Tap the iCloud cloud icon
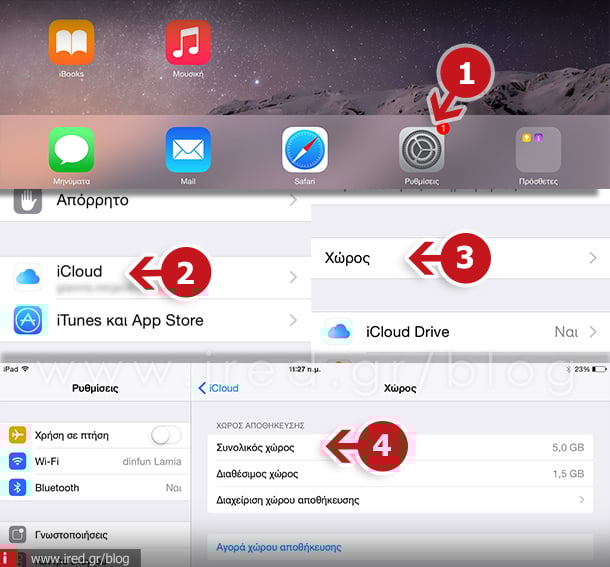The width and height of the screenshot is (610, 567). pos(28,277)
